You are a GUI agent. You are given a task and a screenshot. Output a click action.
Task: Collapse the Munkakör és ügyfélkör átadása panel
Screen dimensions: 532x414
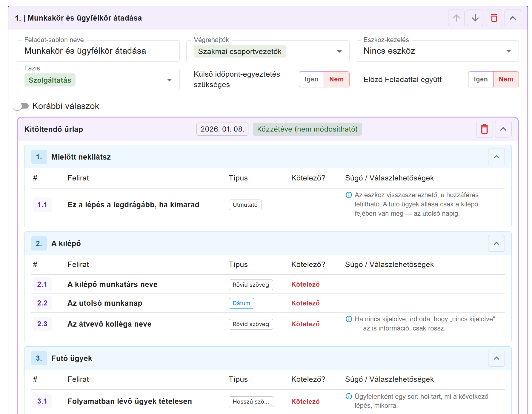pyautogui.click(x=513, y=18)
